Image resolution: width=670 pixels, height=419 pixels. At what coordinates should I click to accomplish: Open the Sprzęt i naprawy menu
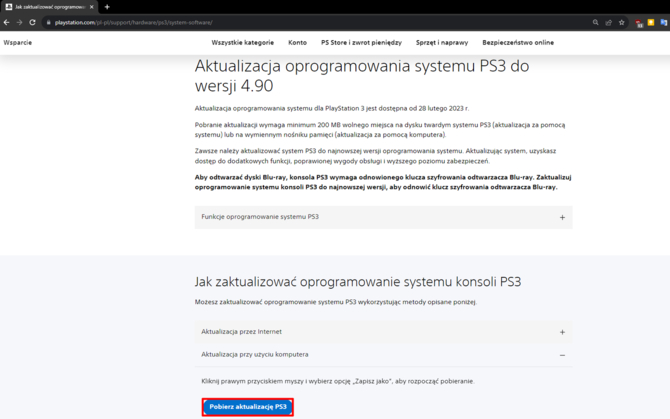tap(442, 42)
